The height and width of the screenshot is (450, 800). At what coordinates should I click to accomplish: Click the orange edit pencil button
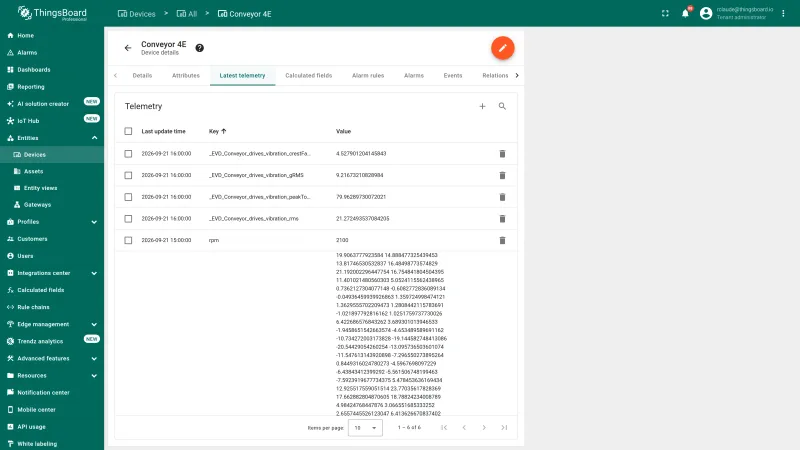(503, 48)
